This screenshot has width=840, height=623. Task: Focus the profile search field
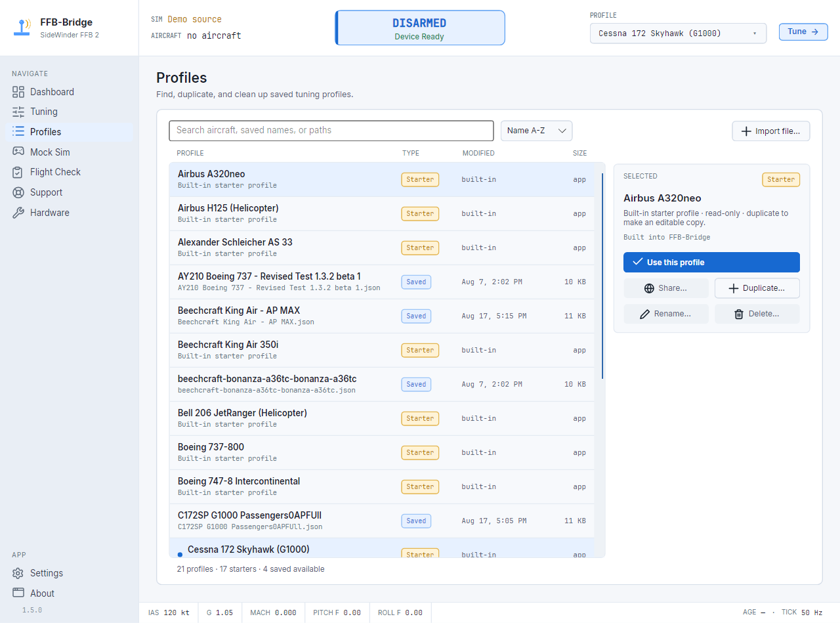pos(331,131)
